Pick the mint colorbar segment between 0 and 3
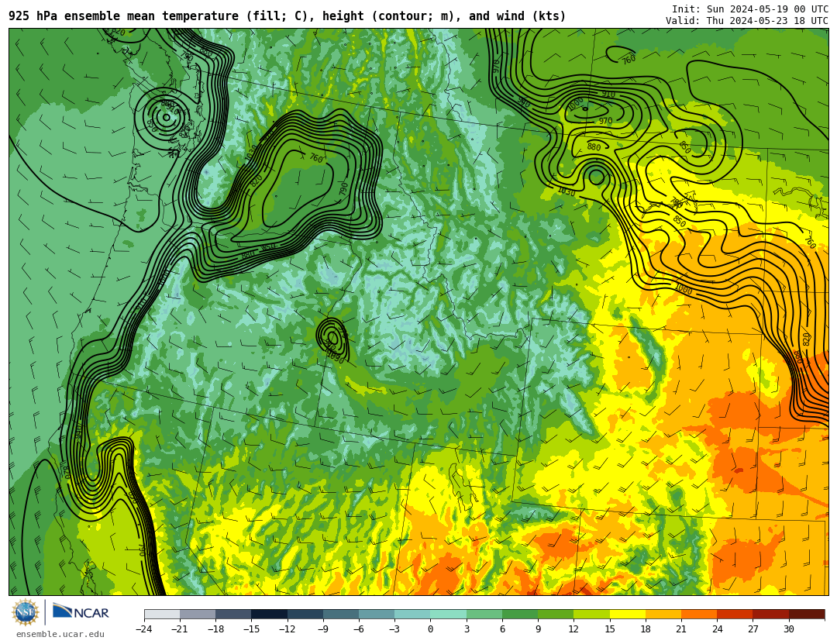Screen dimensions: 837x644 coord(449,614)
